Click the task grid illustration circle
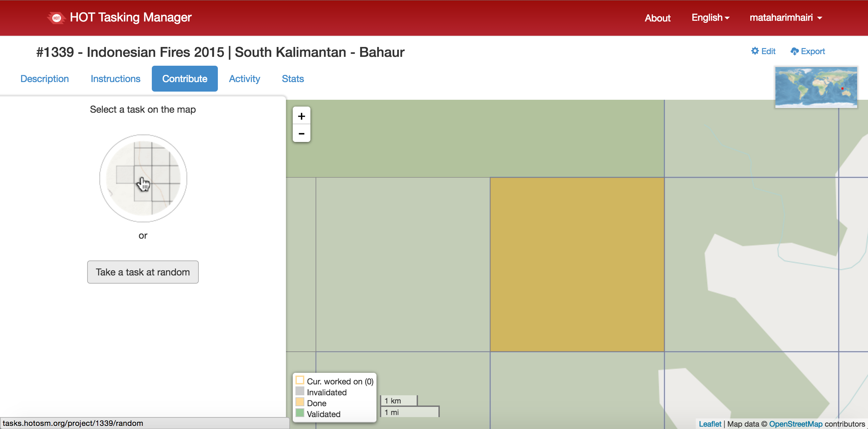Screen dimensions: 868x429 tap(143, 178)
